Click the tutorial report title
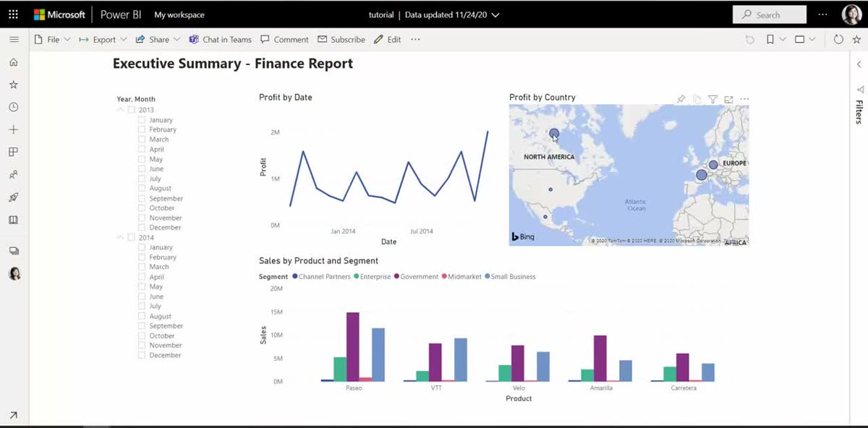The image size is (868, 428). [x=381, y=14]
